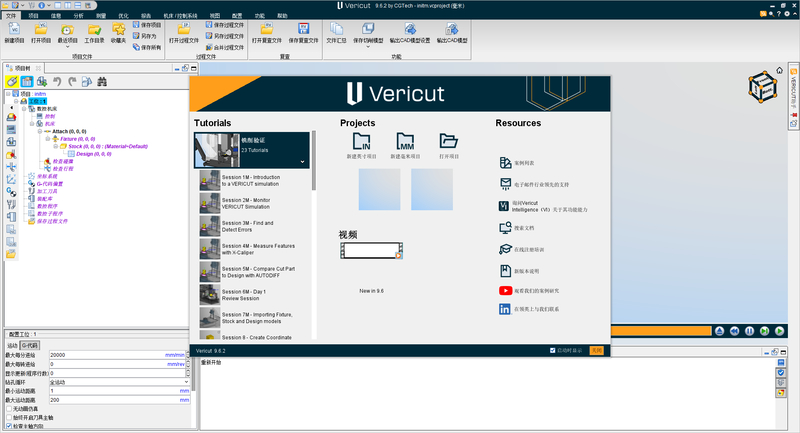Click the 新建毫米项目 (MM) icon in welcome dialog
Screen dimensions: 800x433
pos(405,142)
